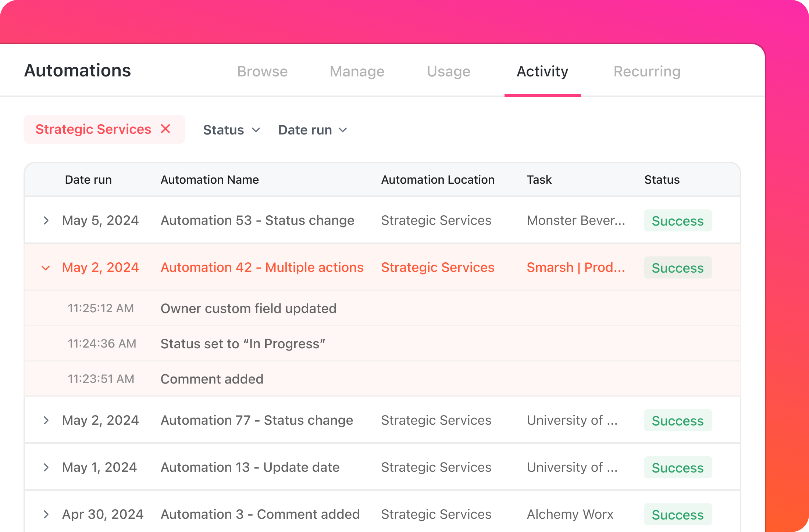Sort by the Date run column header
The height and width of the screenshot is (532, 809).
[88, 180]
